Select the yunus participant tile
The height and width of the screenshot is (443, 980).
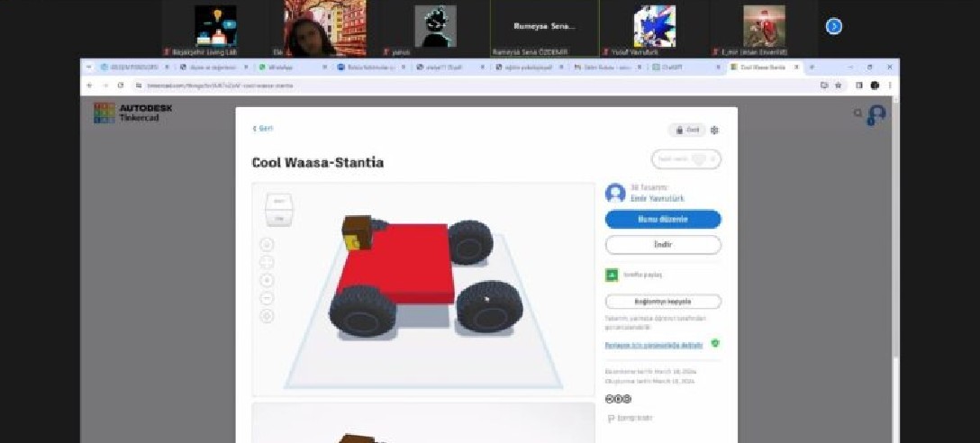(x=435, y=29)
